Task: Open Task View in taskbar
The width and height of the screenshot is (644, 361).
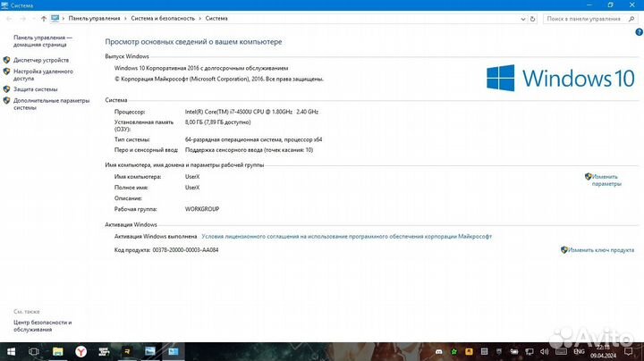Action: coord(34,351)
